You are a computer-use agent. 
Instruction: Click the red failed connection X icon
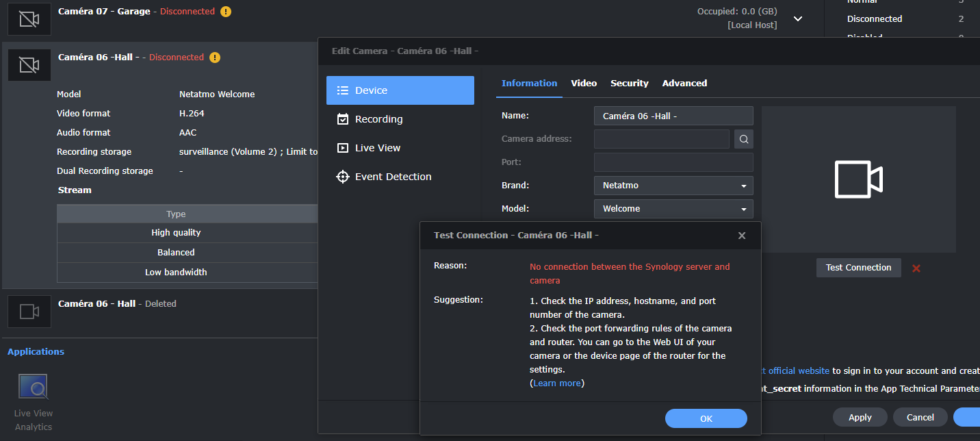[916, 268]
